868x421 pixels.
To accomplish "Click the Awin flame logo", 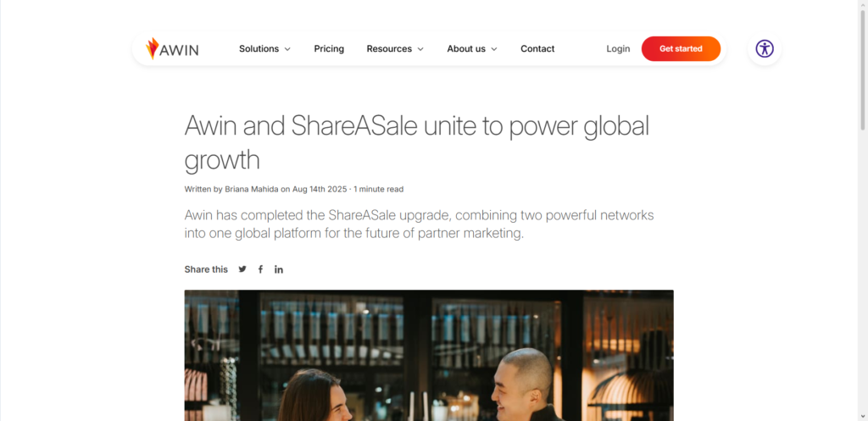I will click(x=153, y=48).
